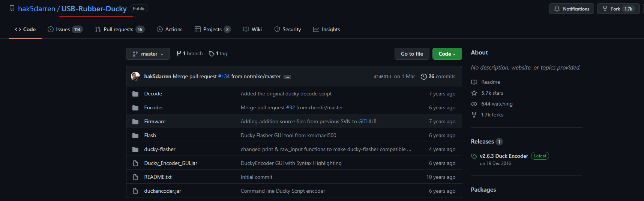Open the Packages heading
The height and width of the screenshot is (201, 644).
[x=483, y=189]
